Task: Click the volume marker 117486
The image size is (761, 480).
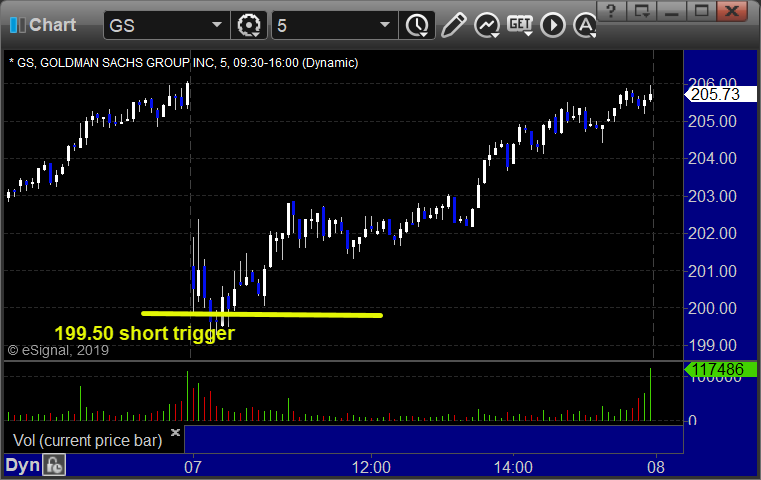Action: (x=720, y=370)
